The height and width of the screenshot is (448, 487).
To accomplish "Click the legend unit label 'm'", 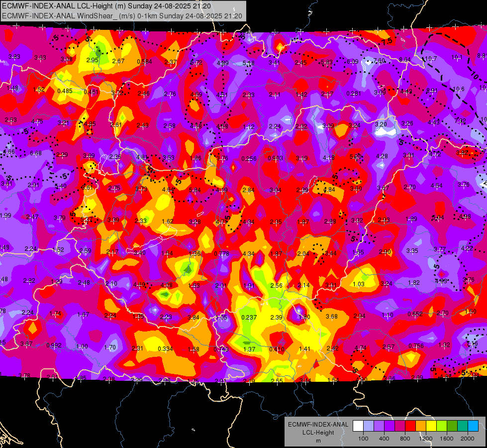I will coord(318,441).
